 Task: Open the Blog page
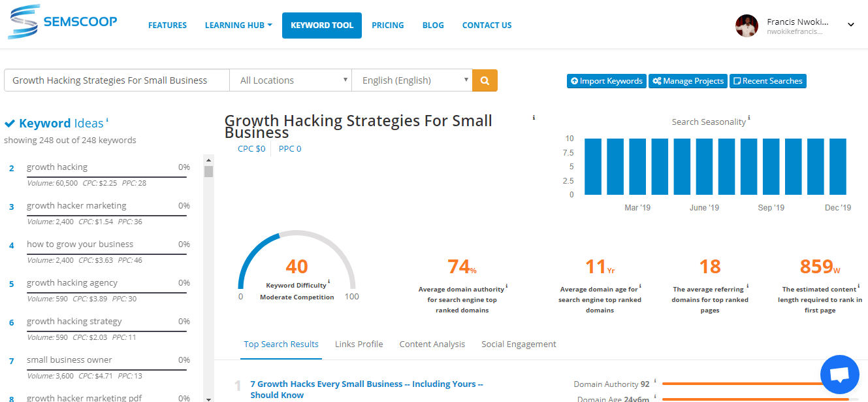pos(433,25)
